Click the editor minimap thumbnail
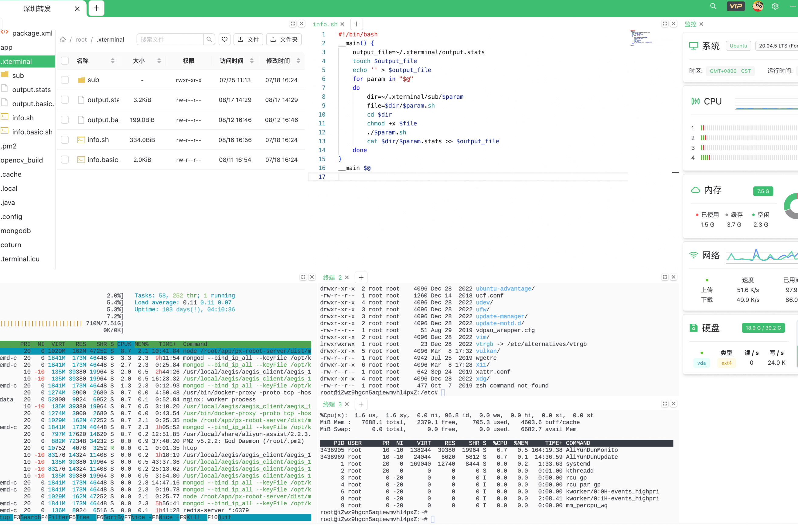The height and width of the screenshot is (532, 798). click(x=641, y=38)
